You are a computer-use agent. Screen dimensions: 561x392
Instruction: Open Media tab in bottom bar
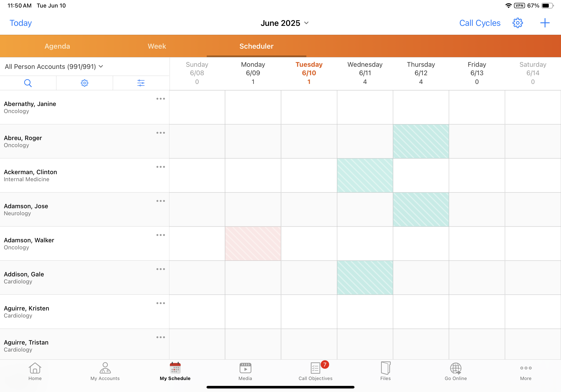245,371
